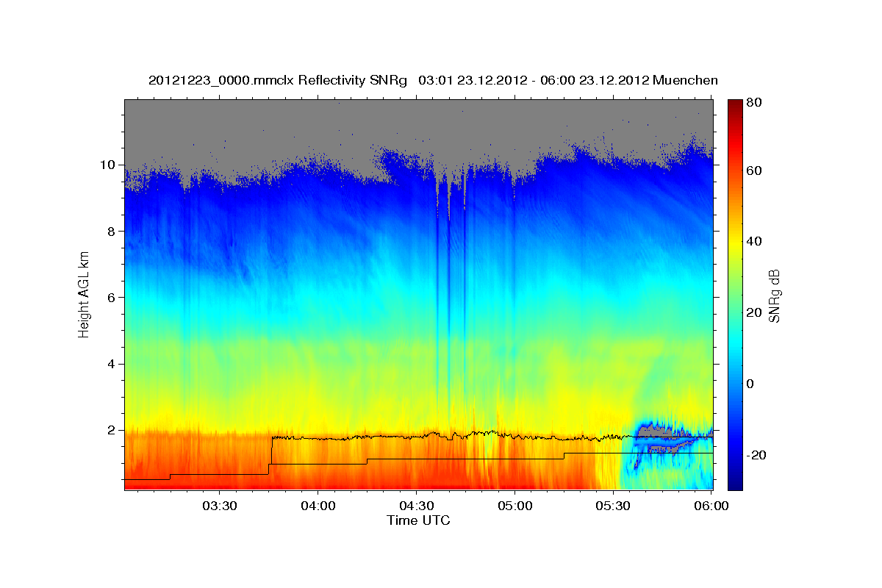Image resolution: width=882 pixels, height=588 pixels.
Task: Click the plot title text starting "20121223_0000.mmclx"
Action: coord(433,80)
